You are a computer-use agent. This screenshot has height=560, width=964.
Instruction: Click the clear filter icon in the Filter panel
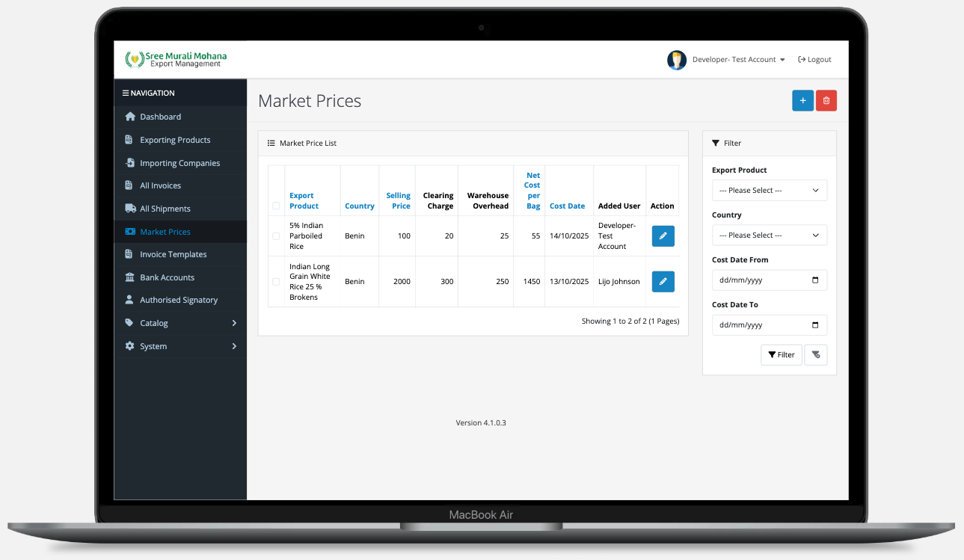tap(815, 354)
